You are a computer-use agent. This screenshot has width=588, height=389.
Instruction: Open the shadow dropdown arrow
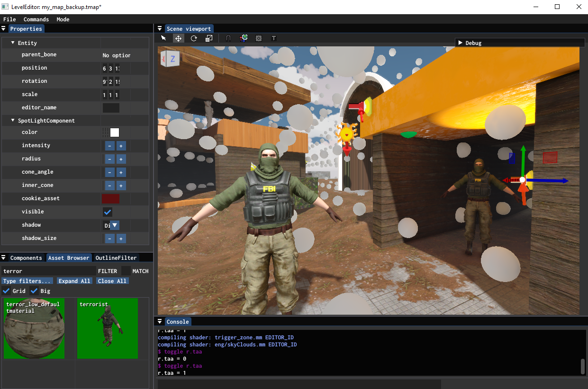115,225
